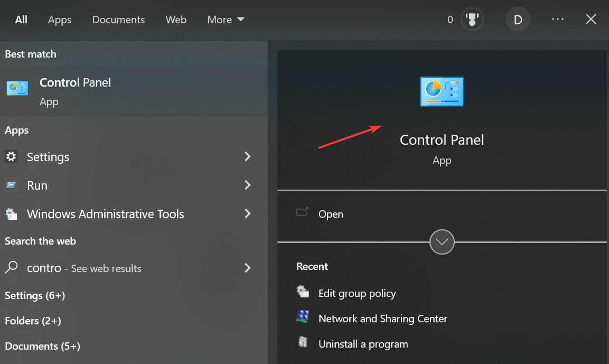Show Settings (6+) results
Viewport: 609px width, 364px height.
[35, 296]
